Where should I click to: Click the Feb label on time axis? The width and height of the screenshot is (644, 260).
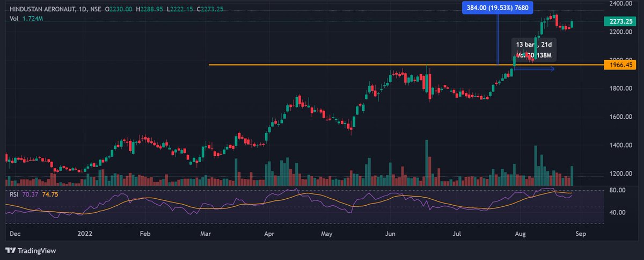[x=144, y=234]
